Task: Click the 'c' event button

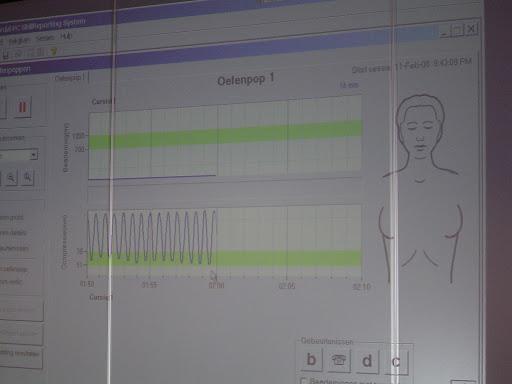Action: (x=396, y=362)
